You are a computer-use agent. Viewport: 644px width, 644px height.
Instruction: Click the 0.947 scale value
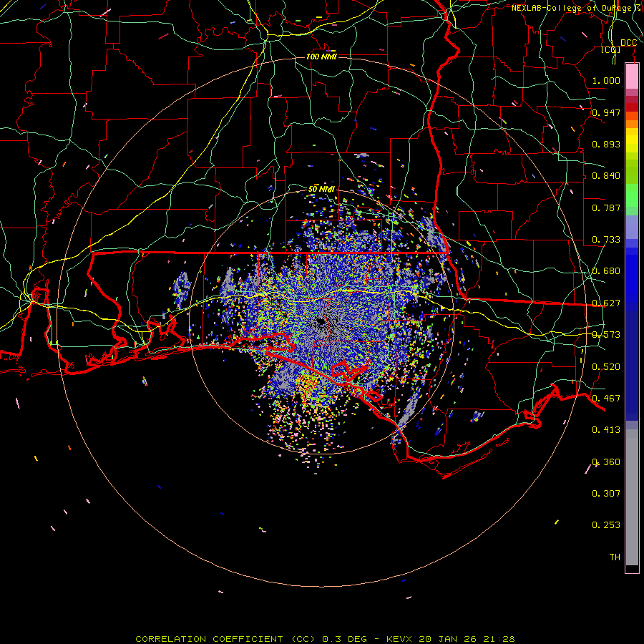click(x=606, y=112)
